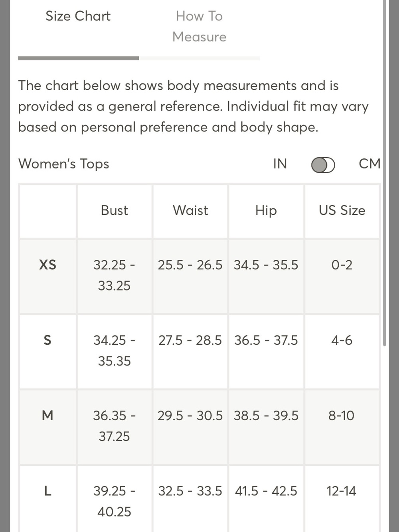Select the Size Chart tab
This screenshot has height=532, width=399.
78,16
